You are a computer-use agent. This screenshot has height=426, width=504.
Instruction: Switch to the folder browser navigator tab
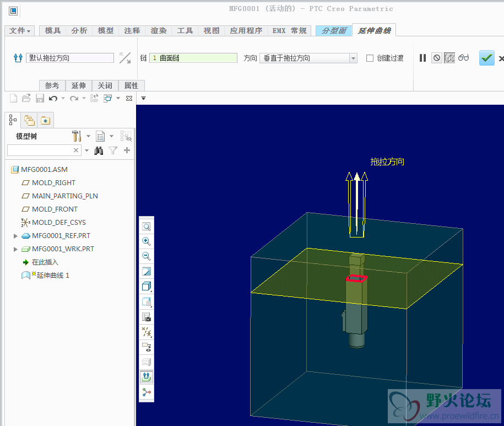[x=29, y=121]
